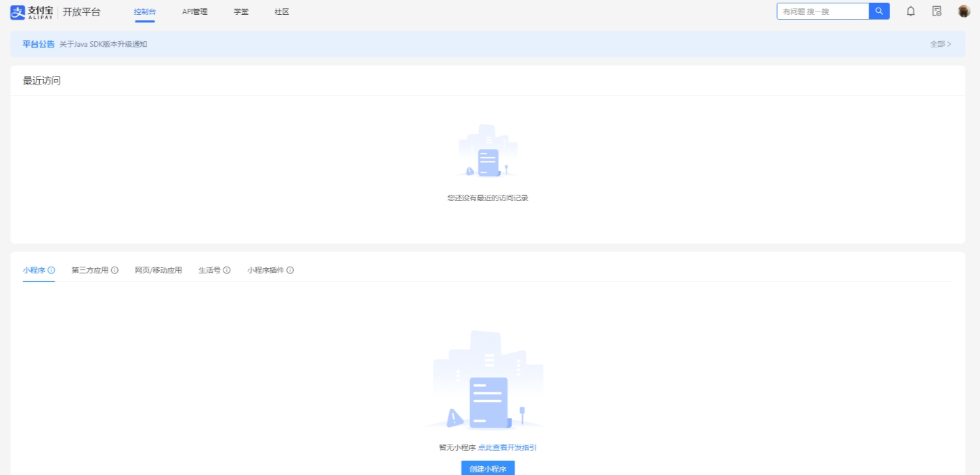
Task: Go to 学堂 in top navigation
Action: pyautogui.click(x=241, y=12)
